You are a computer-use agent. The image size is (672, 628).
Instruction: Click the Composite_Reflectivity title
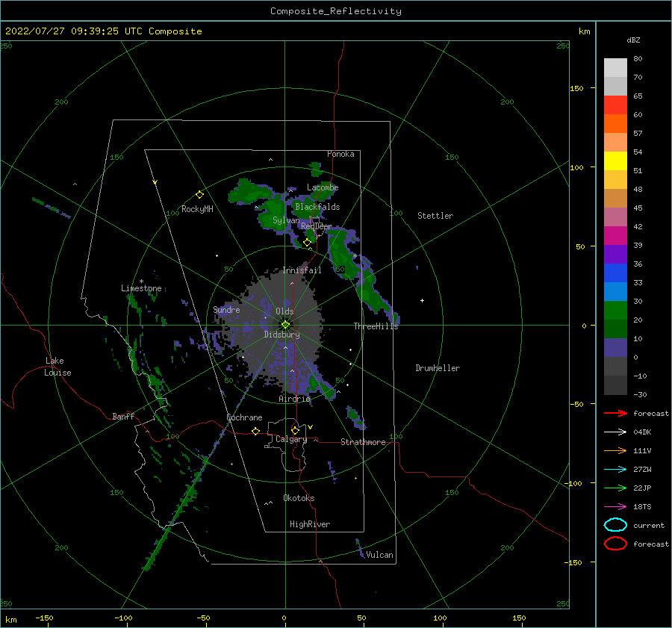[336, 11]
